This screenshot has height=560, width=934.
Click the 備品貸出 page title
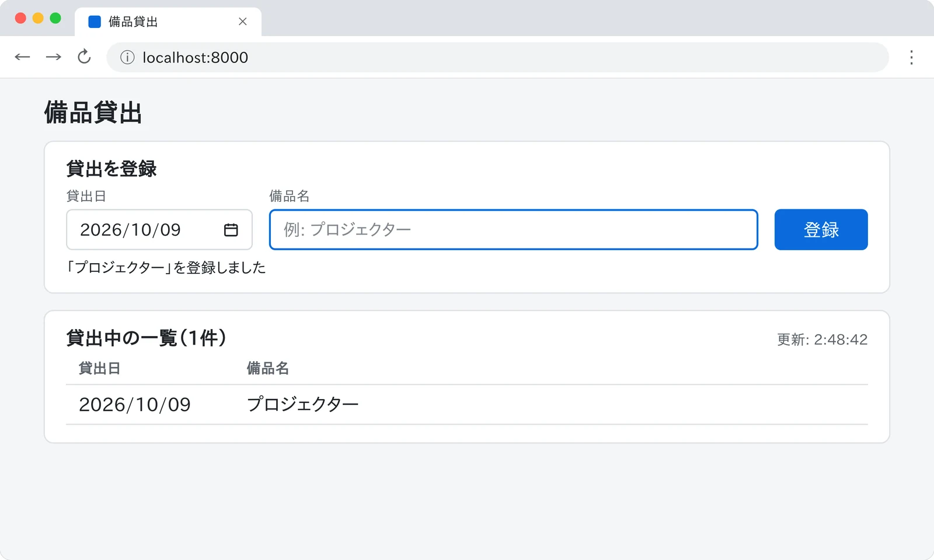(x=93, y=113)
